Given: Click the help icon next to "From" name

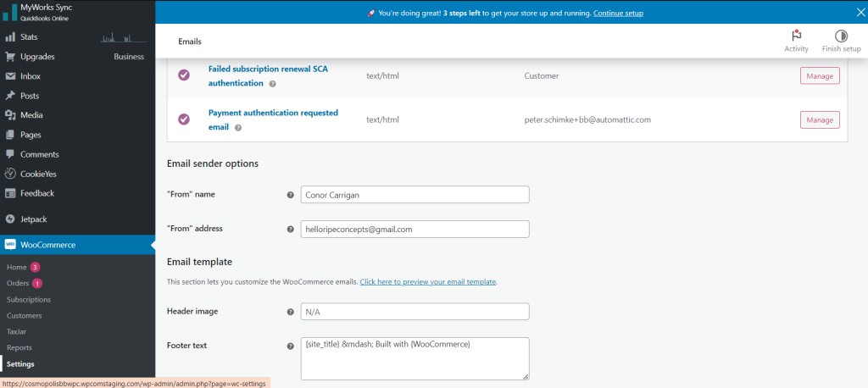Looking at the screenshot, I should point(291,195).
